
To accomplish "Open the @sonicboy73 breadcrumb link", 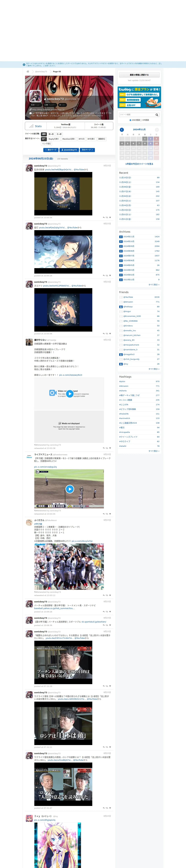I will [x=41, y=71].
